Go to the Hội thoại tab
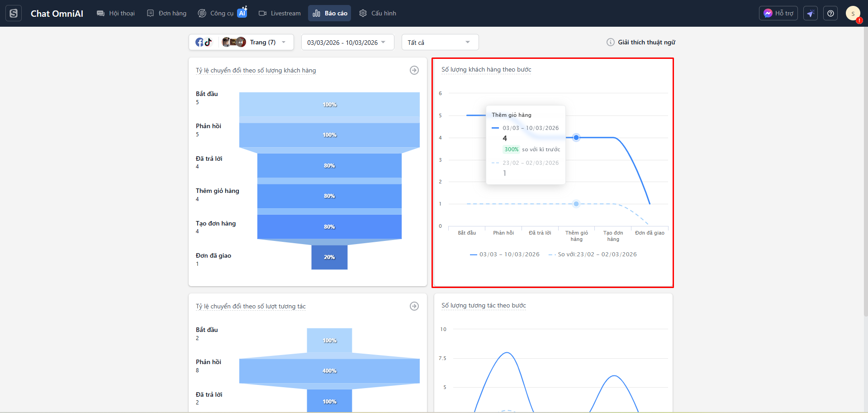The image size is (868, 413). tap(116, 14)
